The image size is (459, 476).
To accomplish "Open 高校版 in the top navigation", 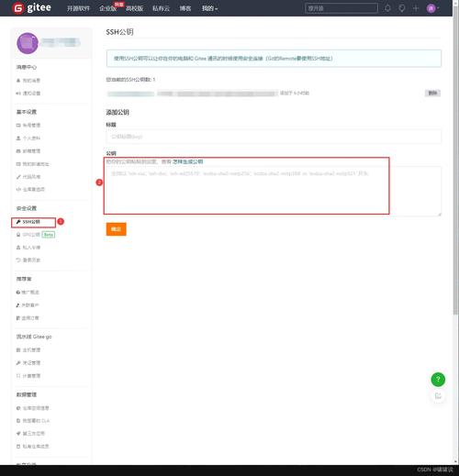I will tap(134, 8).
